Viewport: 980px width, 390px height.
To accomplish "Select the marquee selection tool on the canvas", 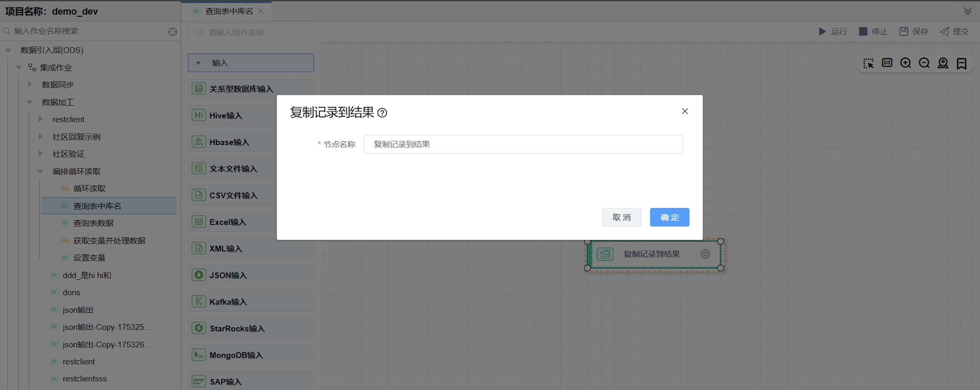I will 869,63.
